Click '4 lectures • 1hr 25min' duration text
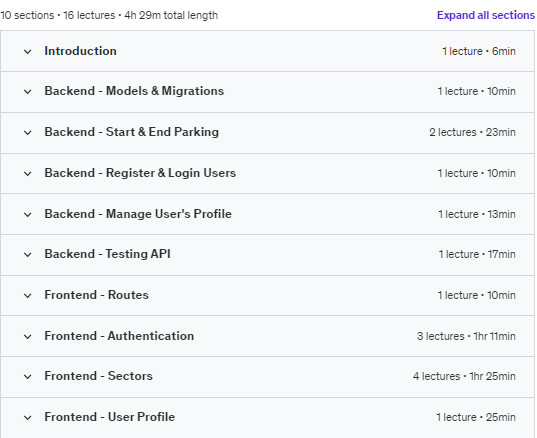 click(464, 376)
